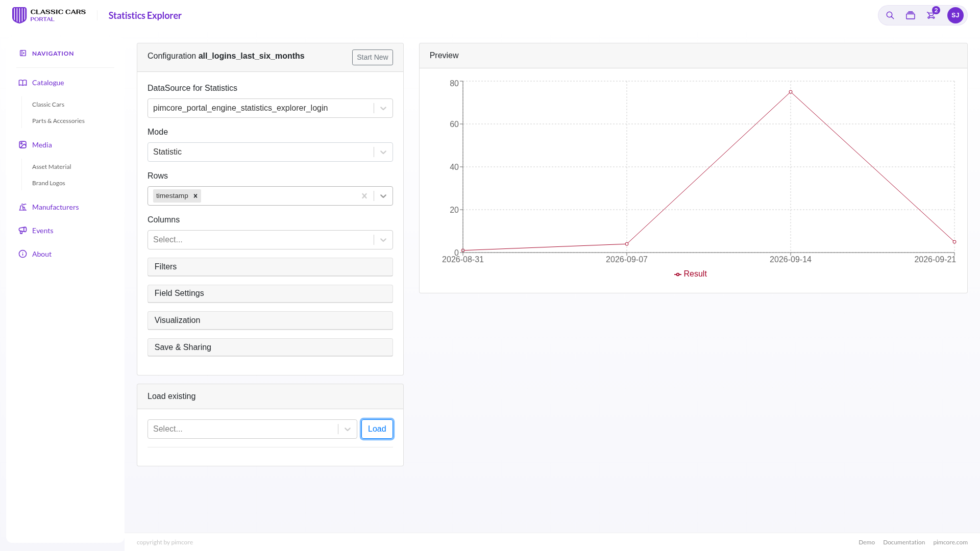Expand the Field Settings section
980x551 pixels.
(270, 293)
